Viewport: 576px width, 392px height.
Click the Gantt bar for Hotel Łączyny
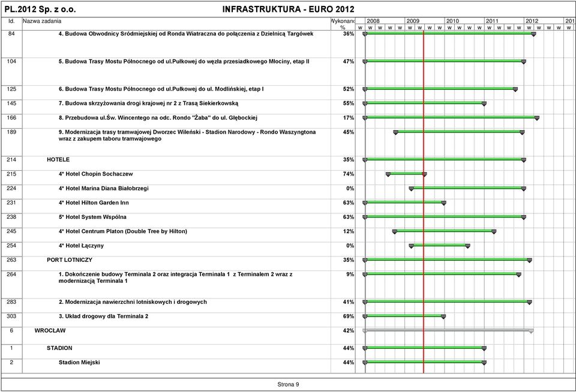click(x=439, y=245)
